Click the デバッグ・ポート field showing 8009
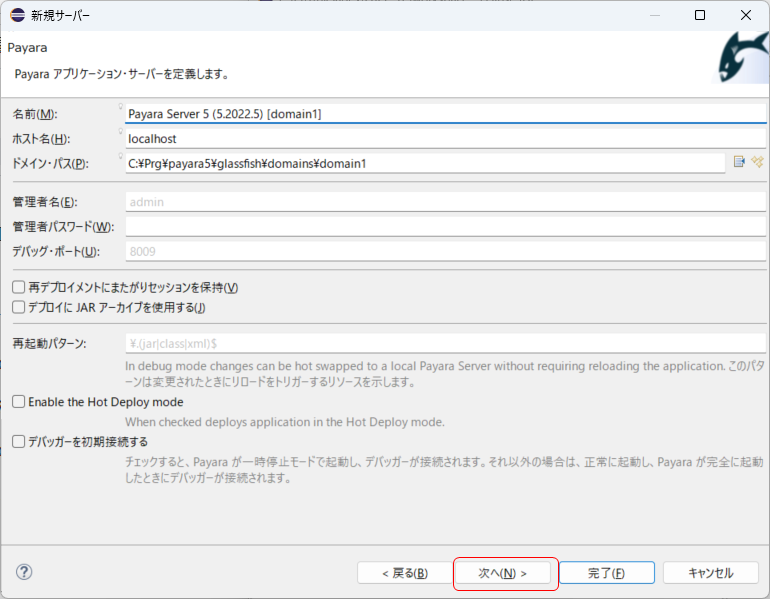The image size is (770, 599). point(445,251)
